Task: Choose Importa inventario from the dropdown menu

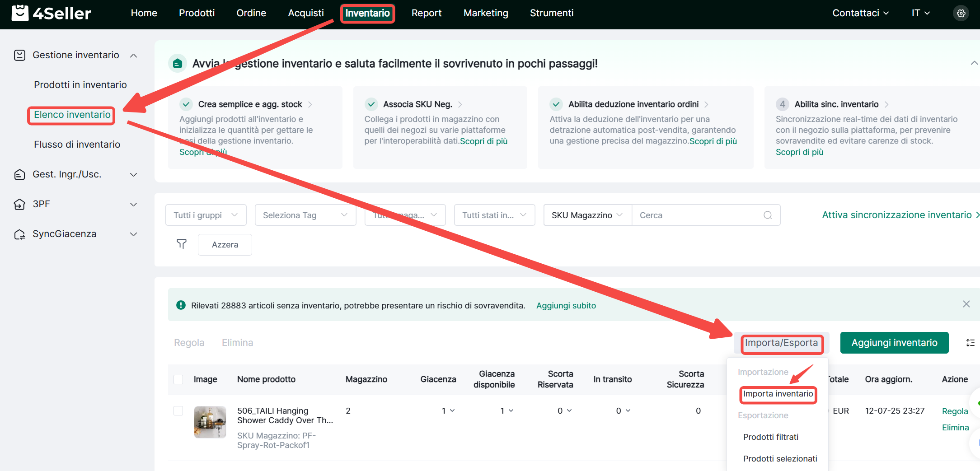Action: pos(778,394)
